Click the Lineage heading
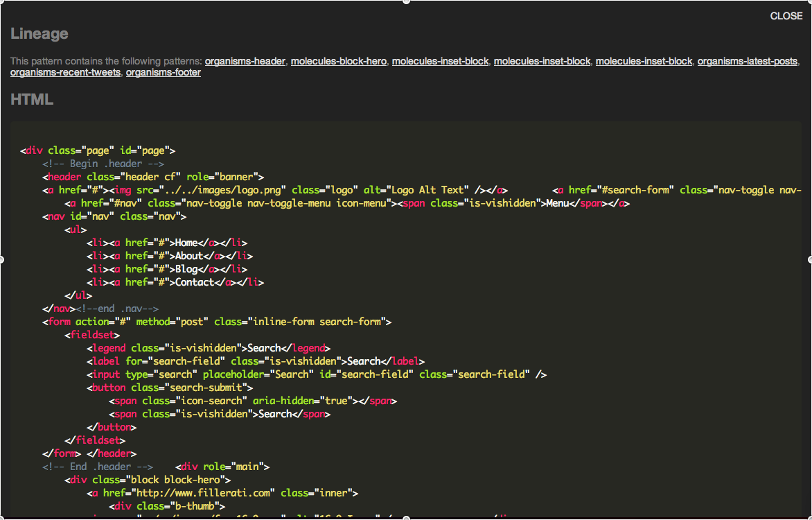 (x=39, y=34)
